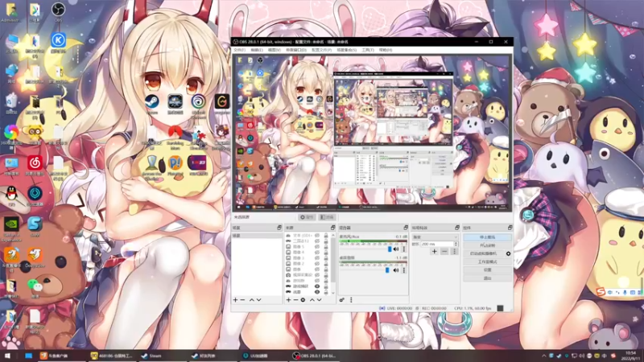The image size is (644, 362).
Task: Open 停靠窗口(D) menu in OBS
Action: point(296,50)
